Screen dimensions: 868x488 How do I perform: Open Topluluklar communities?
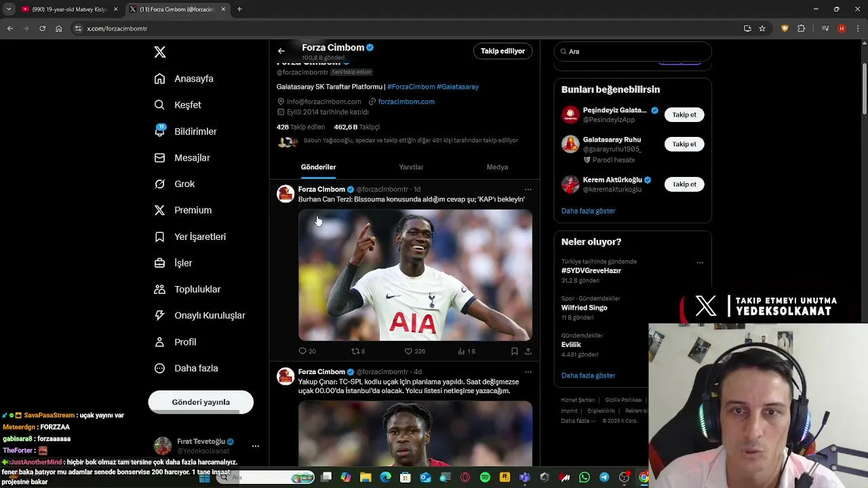187,289
